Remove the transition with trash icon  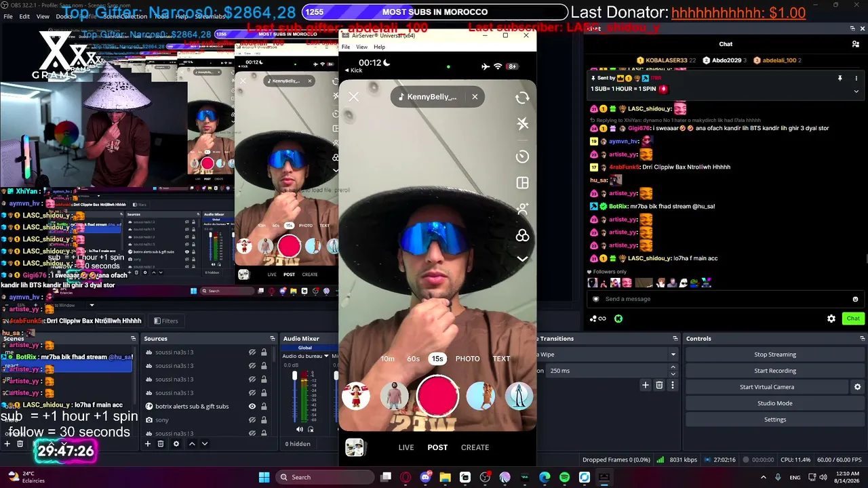[659, 385]
